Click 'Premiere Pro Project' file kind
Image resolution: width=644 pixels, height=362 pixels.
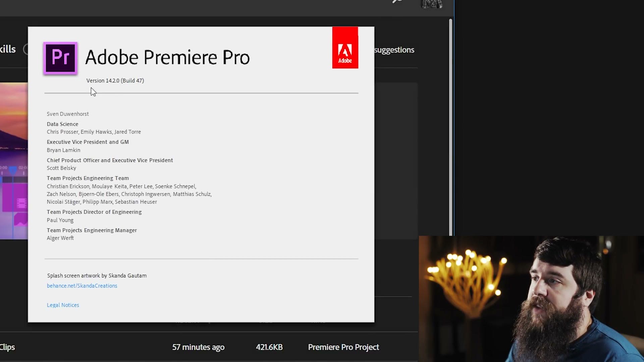343,347
